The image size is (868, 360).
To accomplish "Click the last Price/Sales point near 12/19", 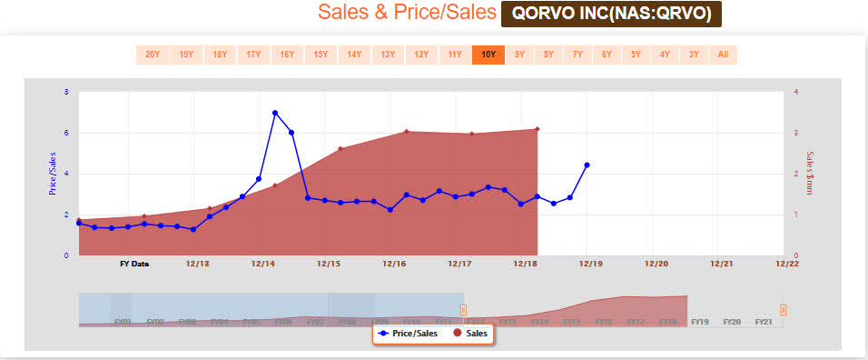I will (x=587, y=165).
